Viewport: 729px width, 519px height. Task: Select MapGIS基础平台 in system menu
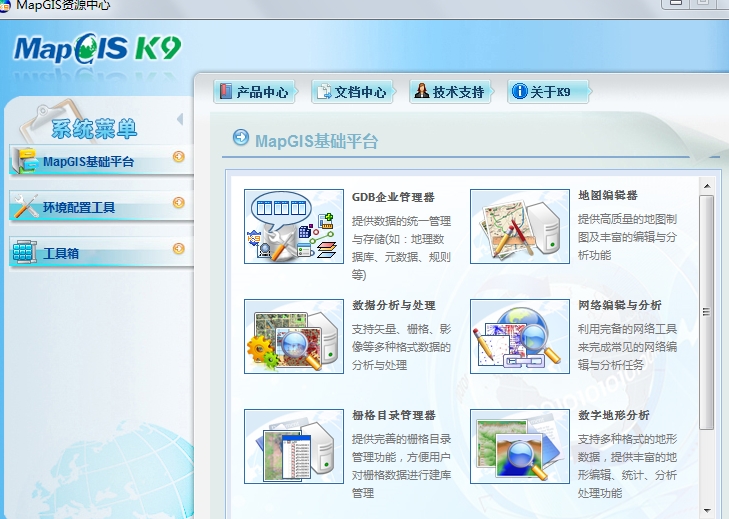tap(101, 160)
